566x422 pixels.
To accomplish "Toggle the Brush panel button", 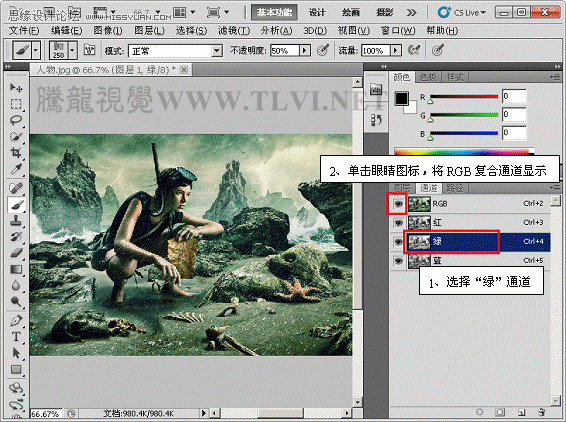I will [x=89, y=50].
